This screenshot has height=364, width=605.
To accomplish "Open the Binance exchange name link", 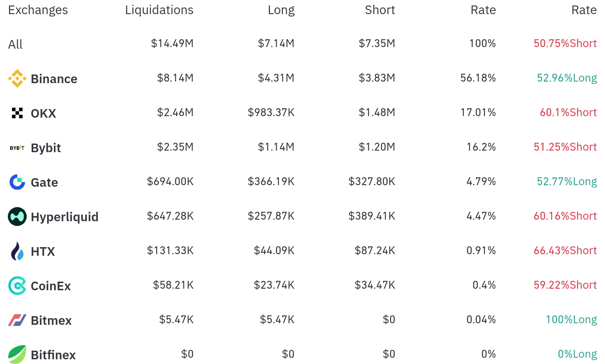I will [x=54, y=79].
